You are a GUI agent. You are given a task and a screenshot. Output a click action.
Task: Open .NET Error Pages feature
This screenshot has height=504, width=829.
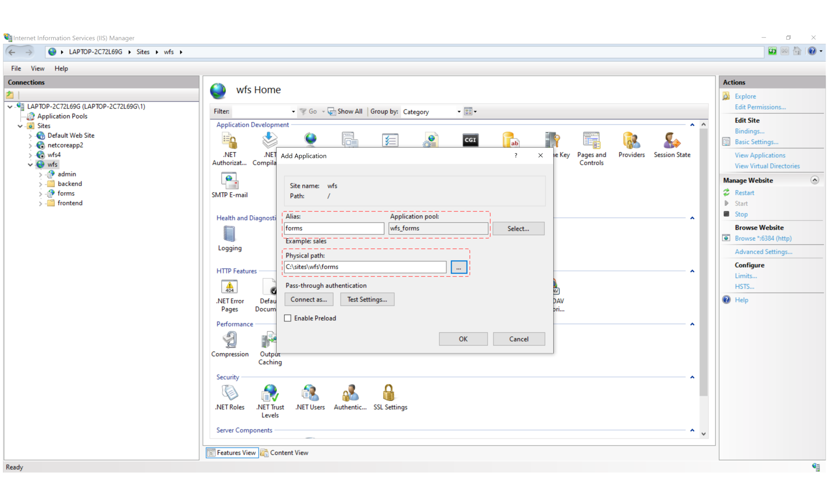pyautogui.click(x=229, y=296)
